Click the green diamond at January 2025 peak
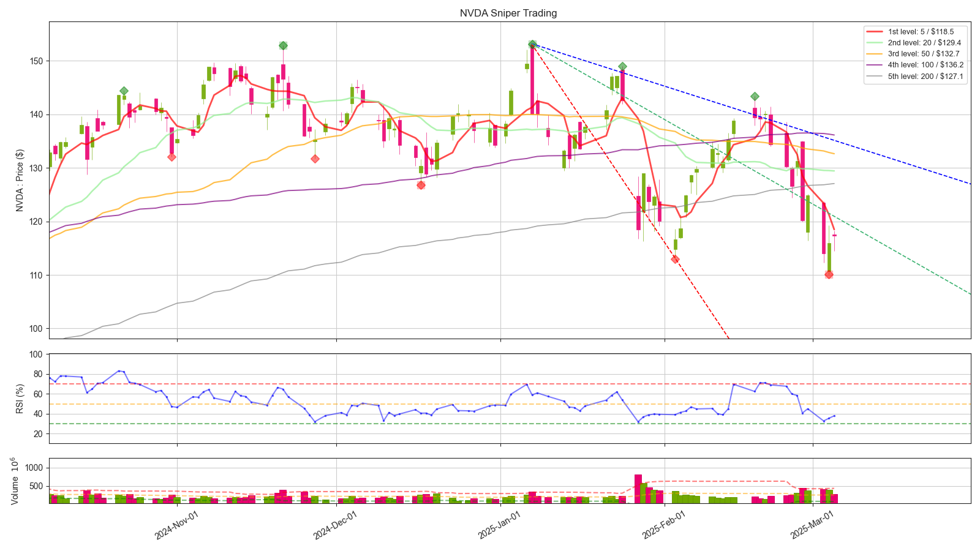The image size is (980, 551). 532,44
